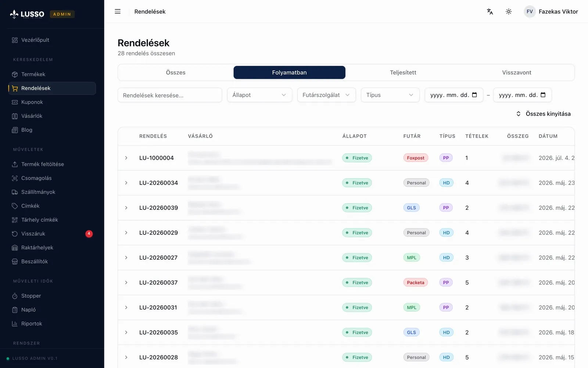Select Rendelések in sidebar

point(52,88)
